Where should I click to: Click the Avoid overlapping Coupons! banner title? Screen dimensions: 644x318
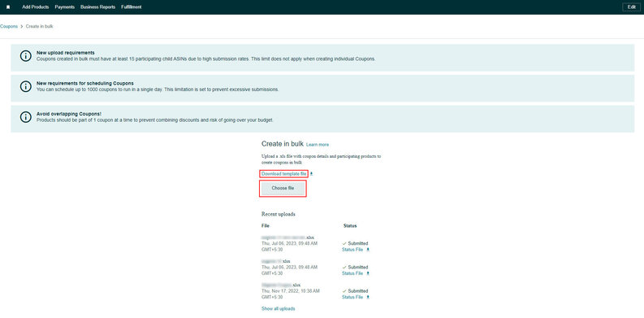[69, 114]
